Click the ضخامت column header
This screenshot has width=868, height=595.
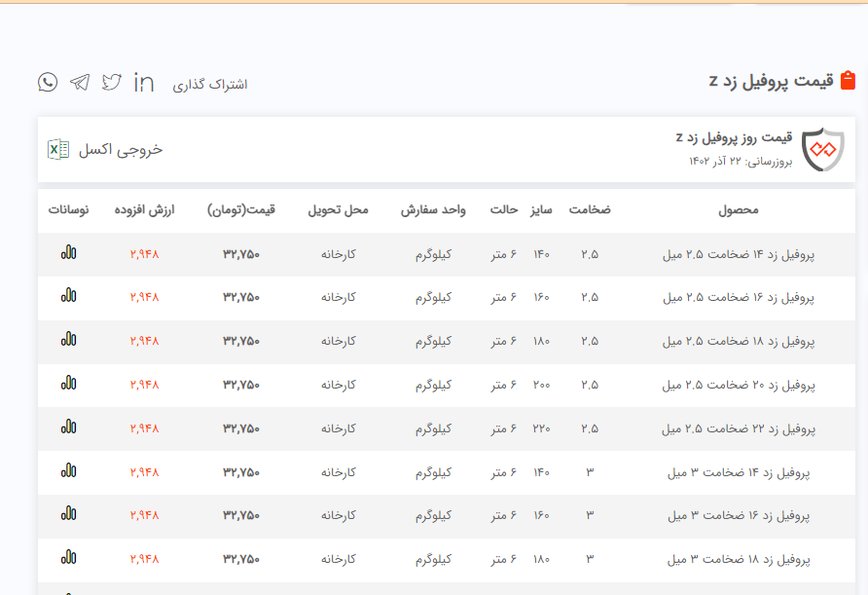click(589, 209)
